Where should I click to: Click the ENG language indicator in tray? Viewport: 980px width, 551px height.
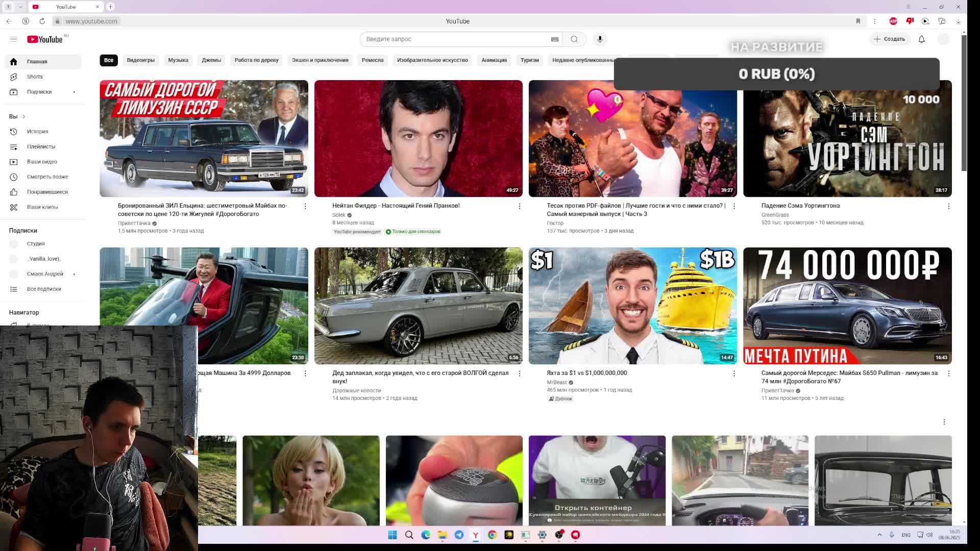point(906,535)
